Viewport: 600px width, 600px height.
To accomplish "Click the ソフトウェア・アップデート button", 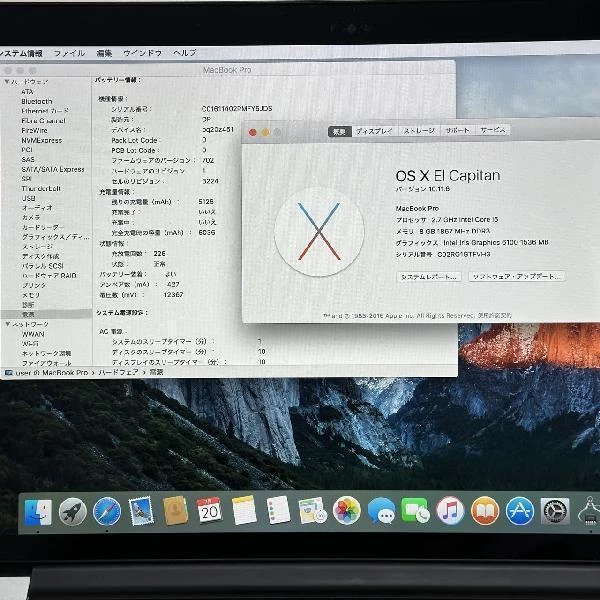I will [517, 276].
